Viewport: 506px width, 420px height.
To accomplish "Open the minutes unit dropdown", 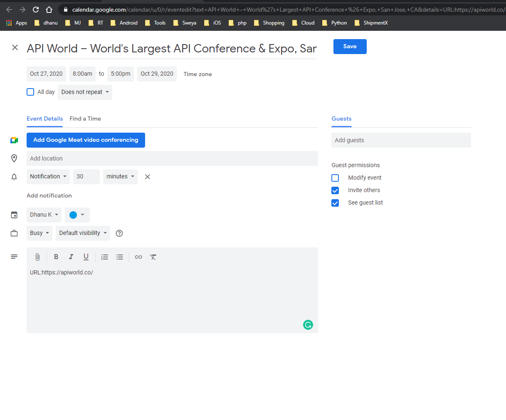I will (x=120, y=177).
